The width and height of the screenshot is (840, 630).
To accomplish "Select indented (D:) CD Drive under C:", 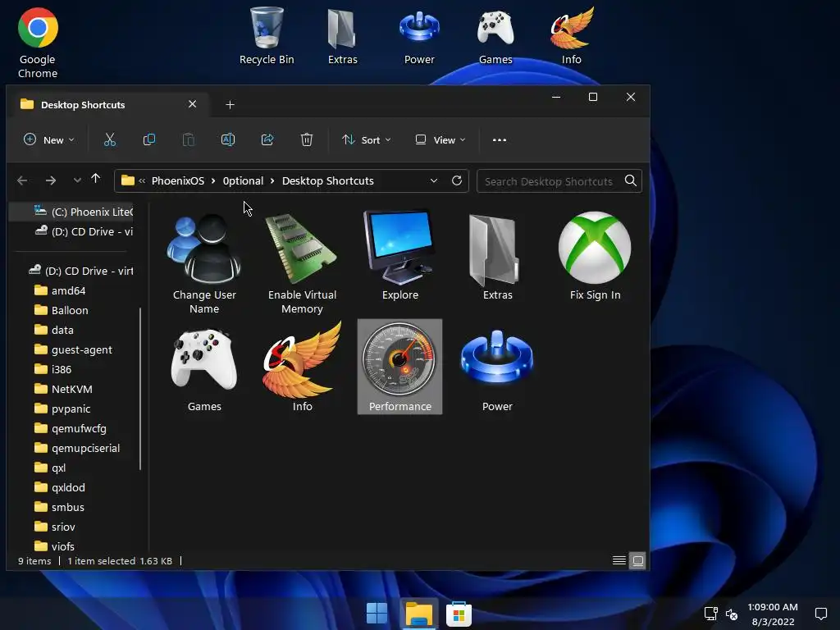I will [83, 231].
